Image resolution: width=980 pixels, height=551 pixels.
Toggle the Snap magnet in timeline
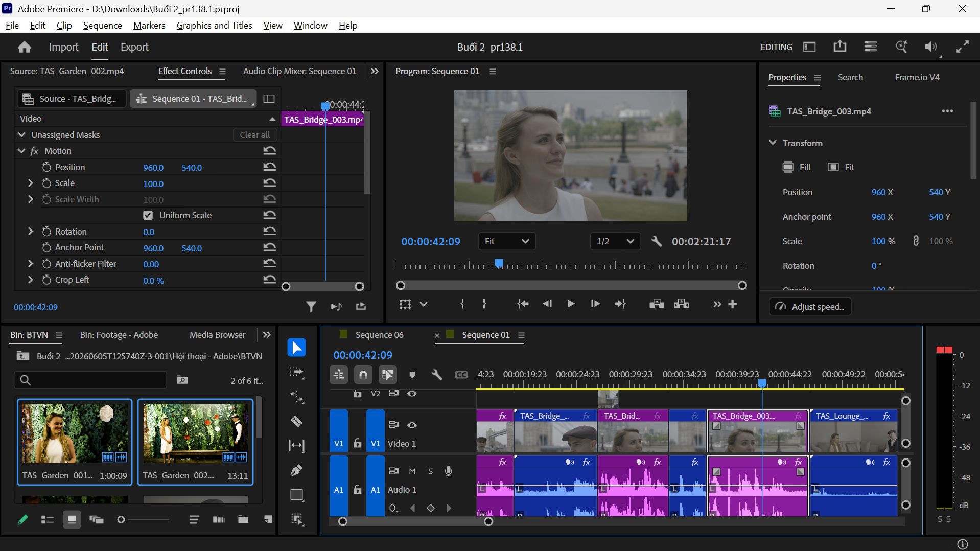(x=363, y=375)
